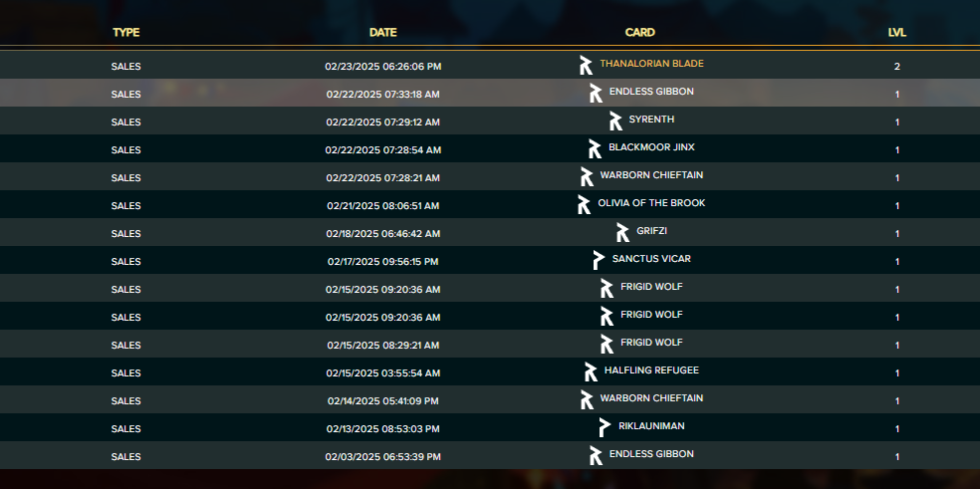Click the icon beside Warborn Chieftain sold 02/14/2025
Screen dimensions: 980x489
point(587,400)
